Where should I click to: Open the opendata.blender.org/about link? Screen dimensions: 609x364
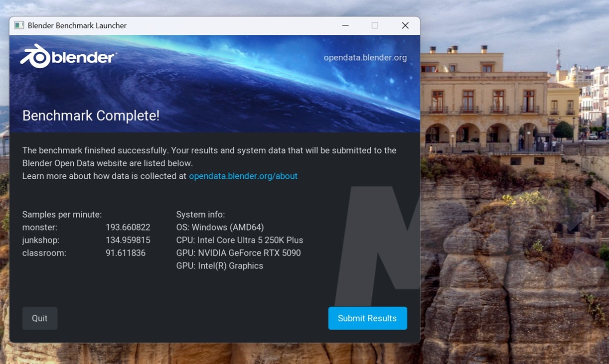point(243,176)
